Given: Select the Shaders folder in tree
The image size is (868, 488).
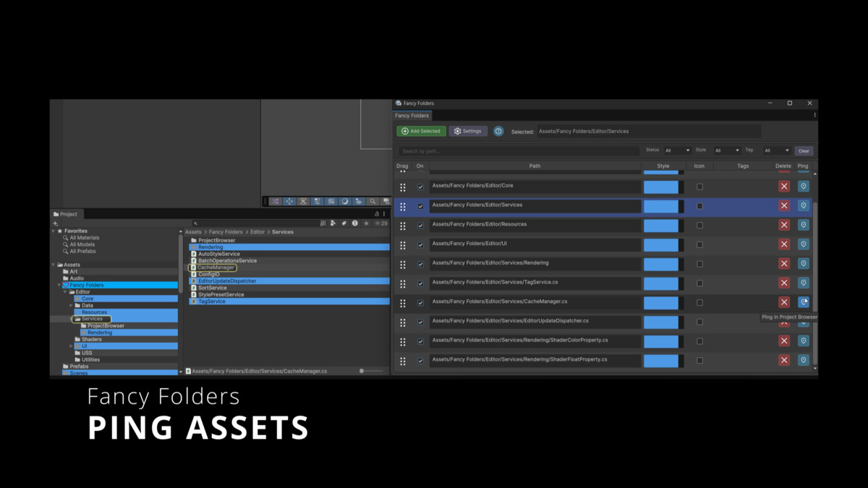Looking at the screenshot, I should (91, 340).
